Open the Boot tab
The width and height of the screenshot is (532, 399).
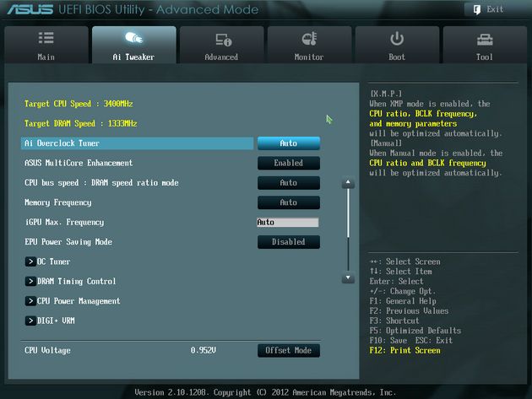coord(397,45)
